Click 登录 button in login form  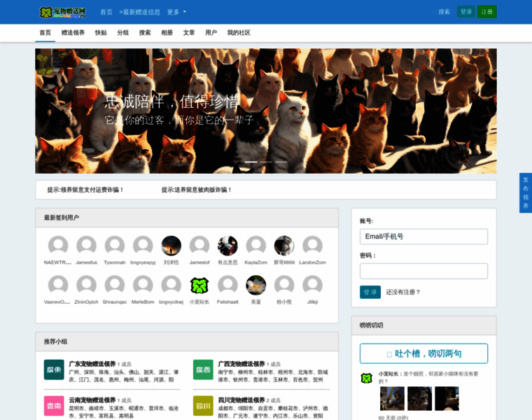370,292
